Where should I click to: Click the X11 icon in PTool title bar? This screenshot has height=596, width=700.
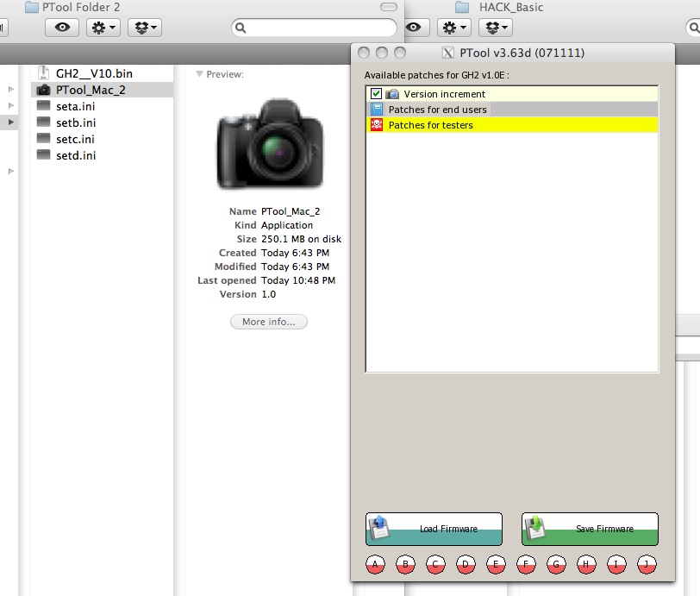point(447,53)
